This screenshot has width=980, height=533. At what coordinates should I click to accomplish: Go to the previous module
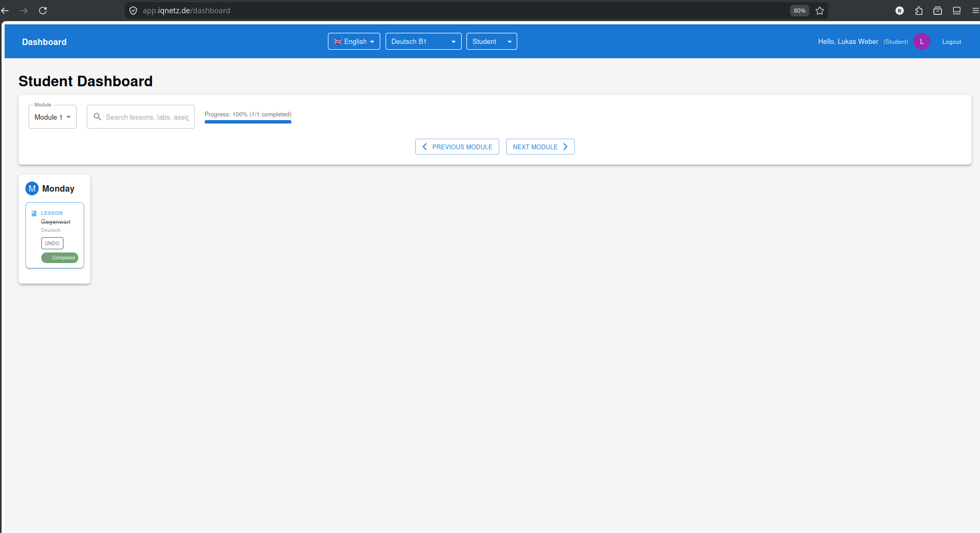pyautogui.click(x=457, y=147)
